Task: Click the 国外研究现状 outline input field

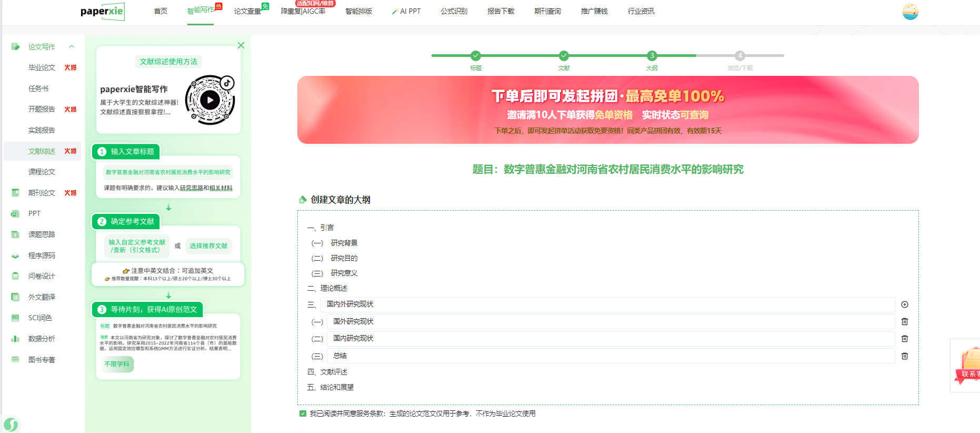Action: pyautogui.click(x=611, y=322)
